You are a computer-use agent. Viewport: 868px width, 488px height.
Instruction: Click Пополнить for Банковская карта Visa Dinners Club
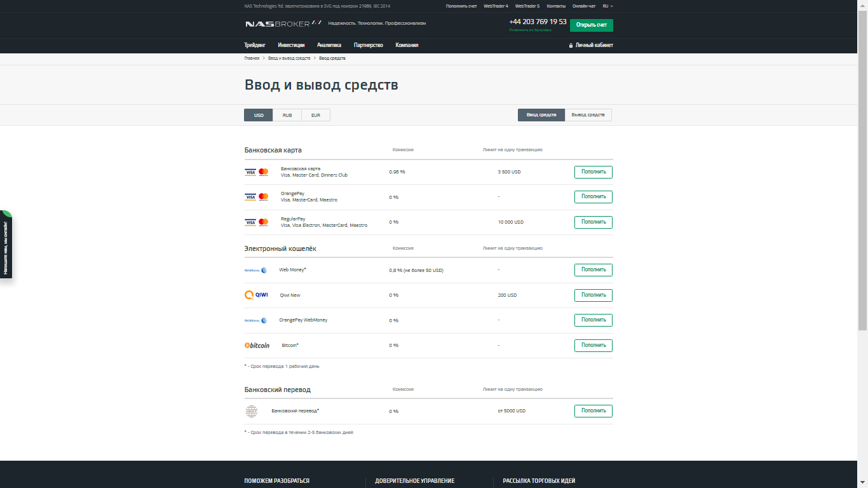(593, 172)
